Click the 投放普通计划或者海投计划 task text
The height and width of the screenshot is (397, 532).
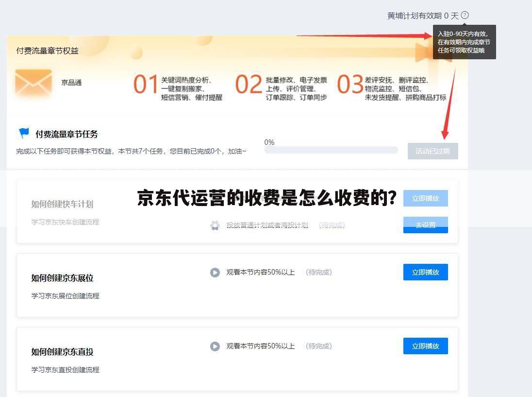click(267, 225)
